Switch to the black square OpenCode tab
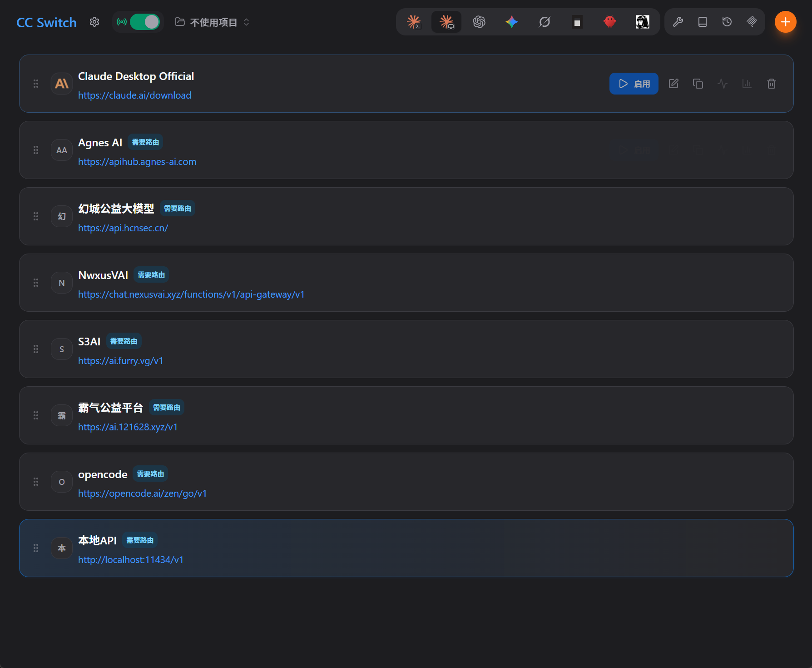This screenshot has height=668, width=812. (x=577, y=22)
